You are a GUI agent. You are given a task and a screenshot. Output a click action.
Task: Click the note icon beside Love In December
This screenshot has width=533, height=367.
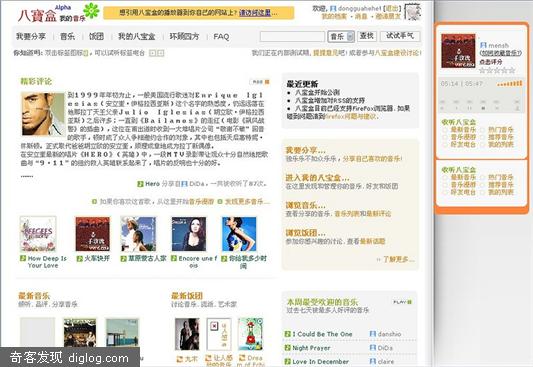click(x=288, y=361)
